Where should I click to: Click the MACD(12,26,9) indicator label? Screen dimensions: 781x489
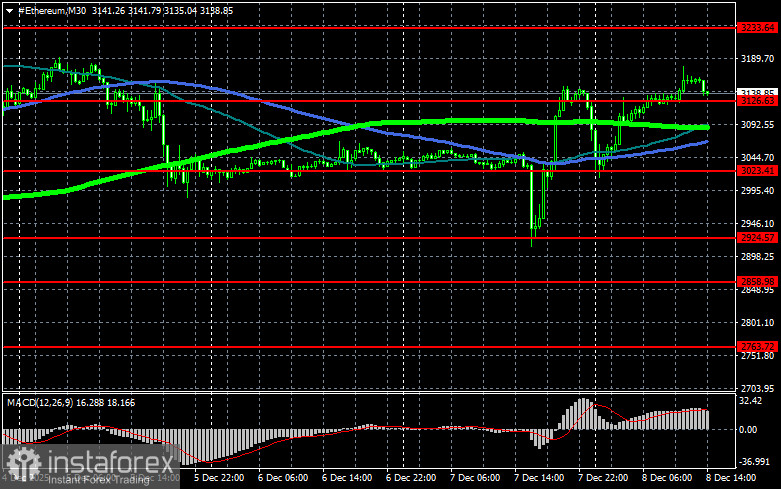click(x=39, y=402)
